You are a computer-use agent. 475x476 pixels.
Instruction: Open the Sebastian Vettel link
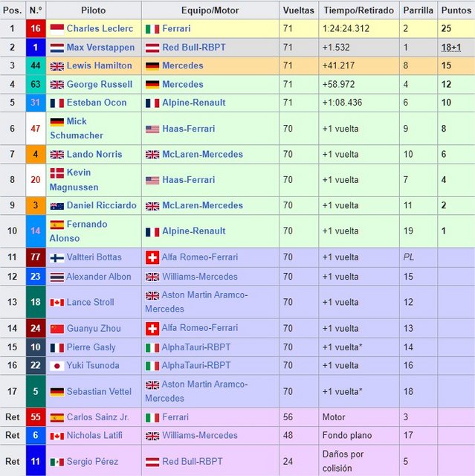[x=99, y=391]
